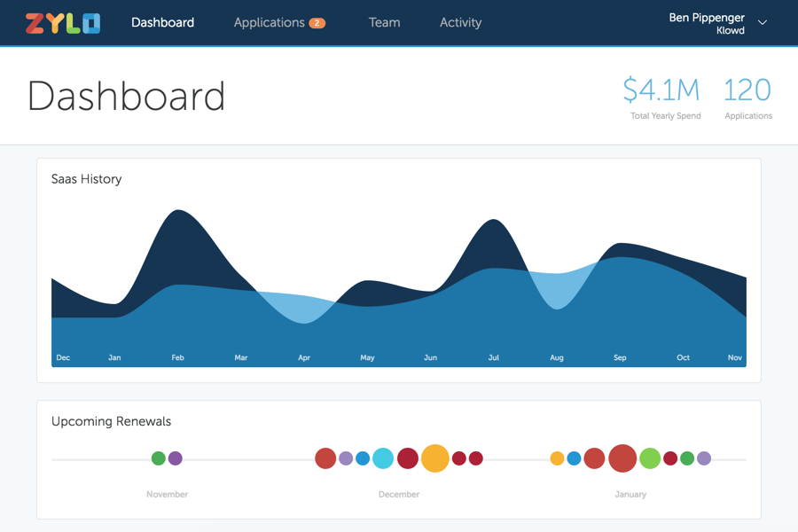The width and height of the screenshot is (798, 532).
Task: Click the Aug label on the chart axis
Action: coord(557,358)
